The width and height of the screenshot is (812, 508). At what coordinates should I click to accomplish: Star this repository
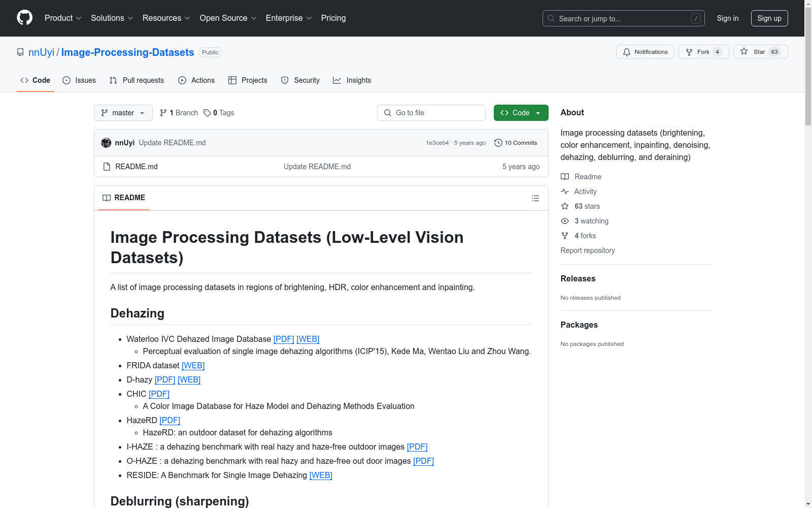(760, 52)
